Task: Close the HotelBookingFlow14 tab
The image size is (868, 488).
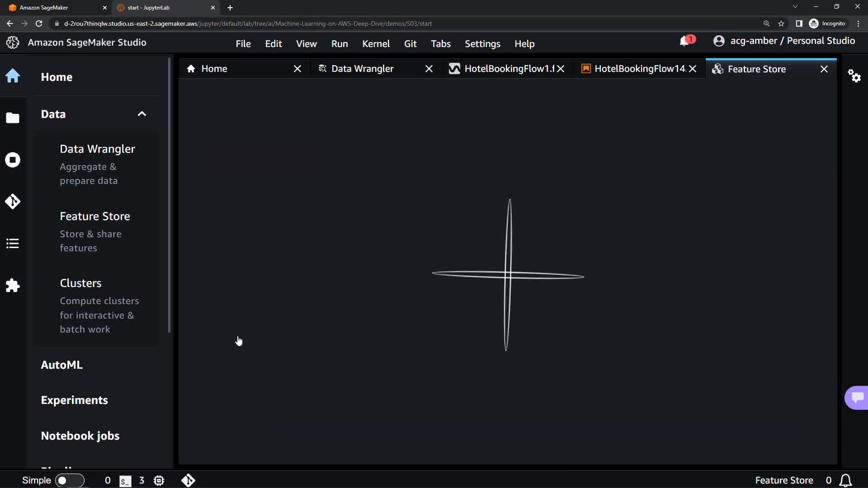Action: point(693,69)
